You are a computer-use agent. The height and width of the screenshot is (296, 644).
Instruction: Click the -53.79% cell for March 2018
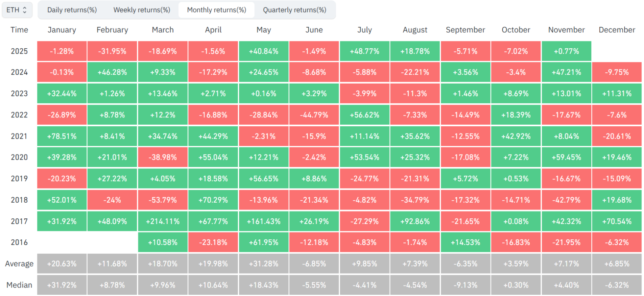(163, 200)
